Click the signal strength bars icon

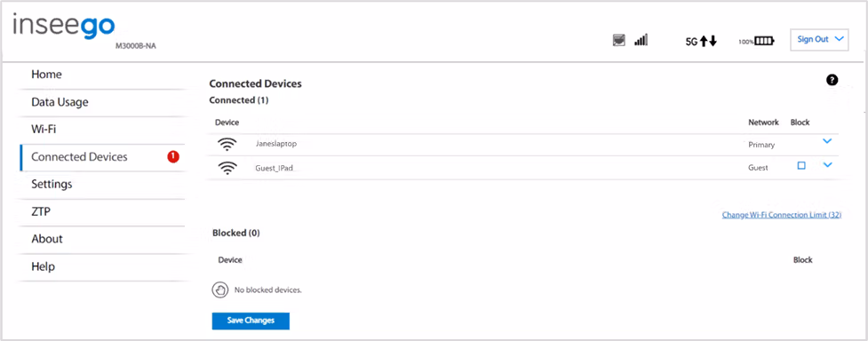coord(641,40)
